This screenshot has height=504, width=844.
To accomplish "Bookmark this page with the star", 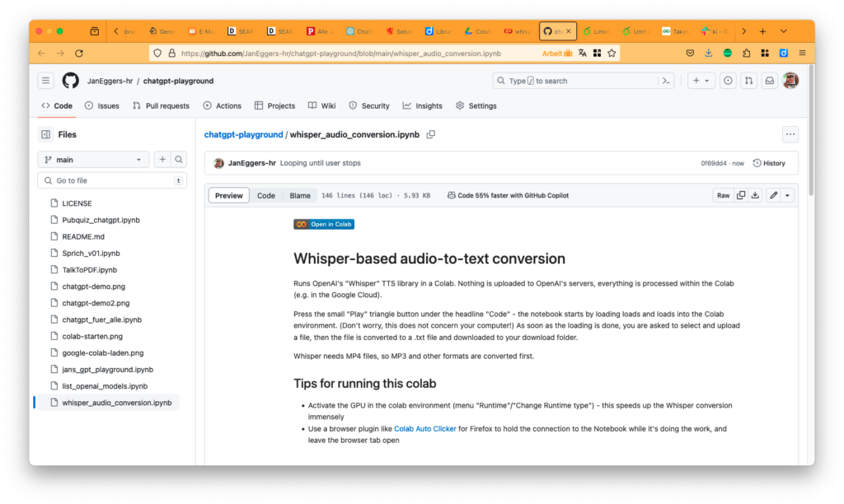I will point(612,54).
